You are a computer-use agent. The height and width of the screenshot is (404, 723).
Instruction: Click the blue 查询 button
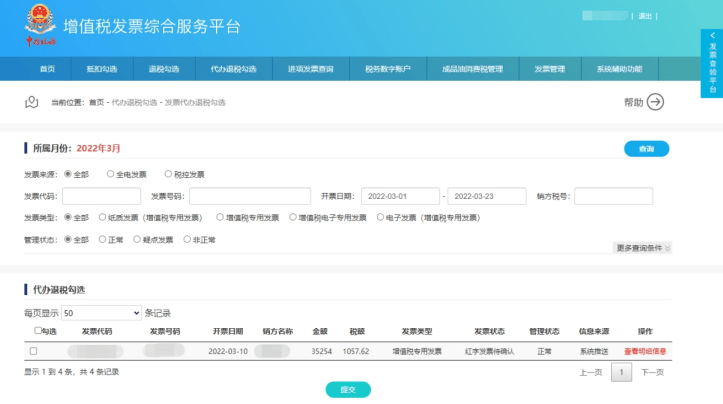[645, 149]
